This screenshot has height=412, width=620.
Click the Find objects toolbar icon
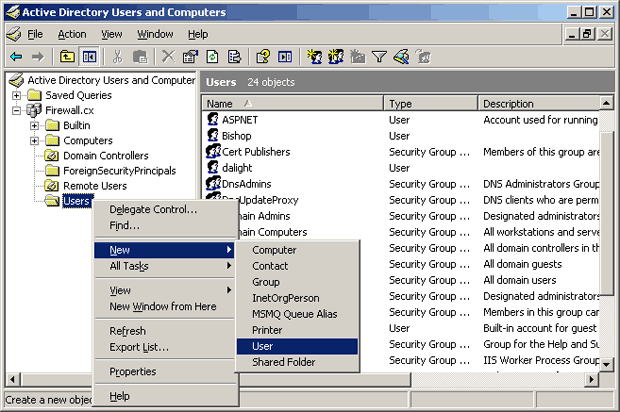[x=401, y=57]
